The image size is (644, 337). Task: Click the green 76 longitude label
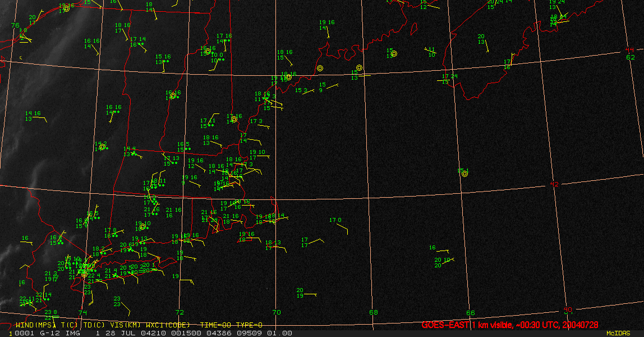coord(15,25)
